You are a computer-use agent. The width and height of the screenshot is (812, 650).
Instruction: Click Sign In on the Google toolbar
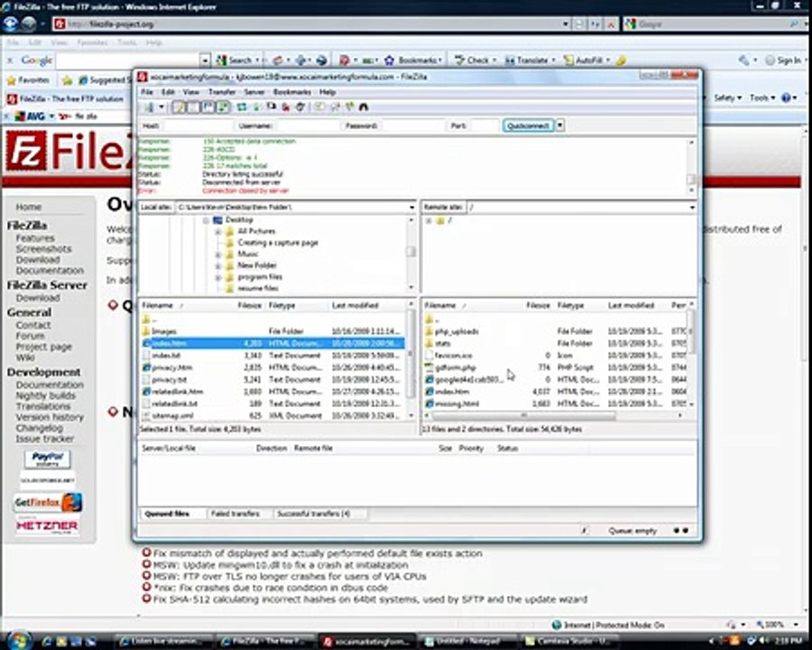(783, 60)
